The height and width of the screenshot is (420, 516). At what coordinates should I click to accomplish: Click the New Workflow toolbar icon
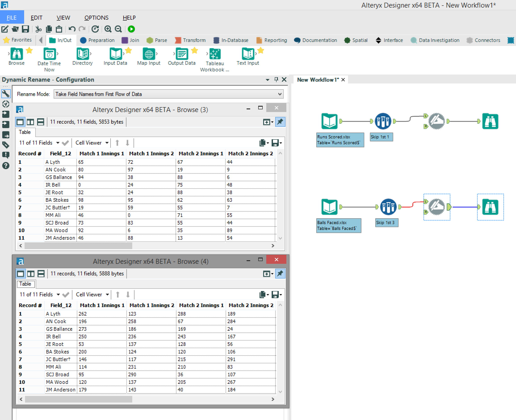point(5,29)
